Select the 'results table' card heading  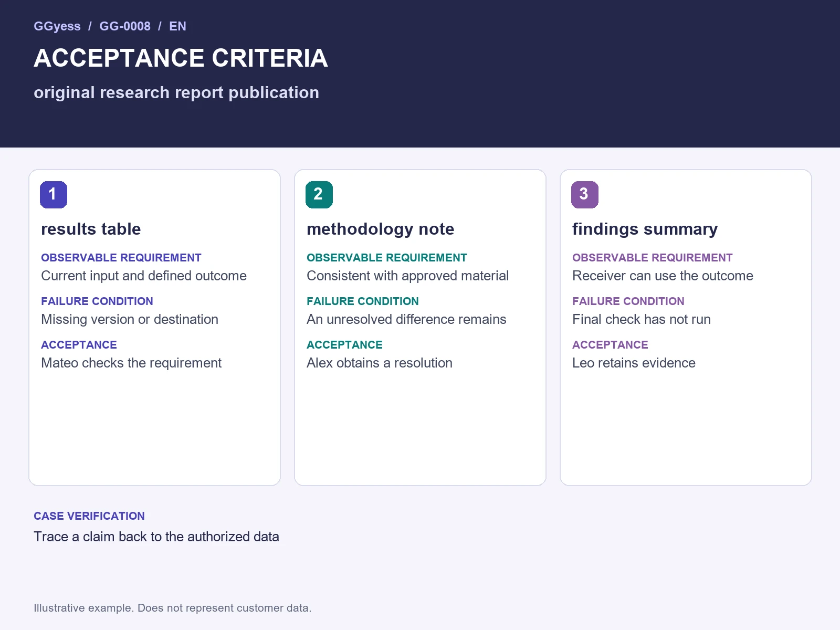coord(91,229)
